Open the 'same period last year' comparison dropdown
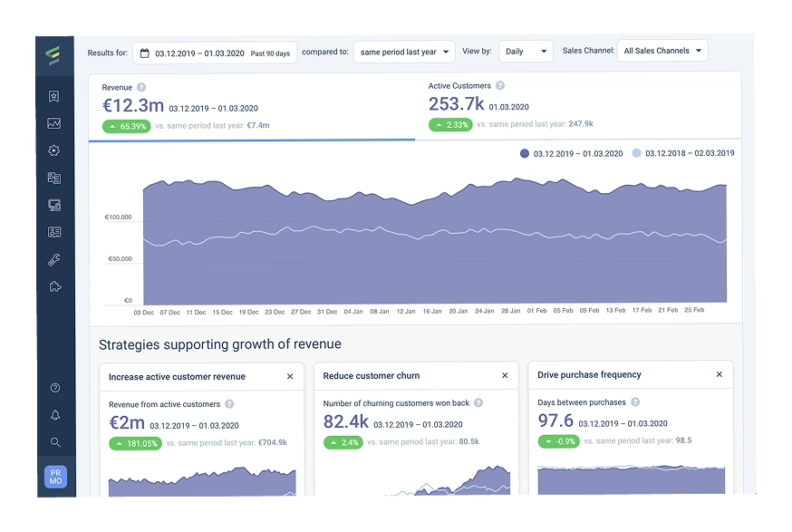The width and height of the screenshot is (792, 532). coord(404,53)
